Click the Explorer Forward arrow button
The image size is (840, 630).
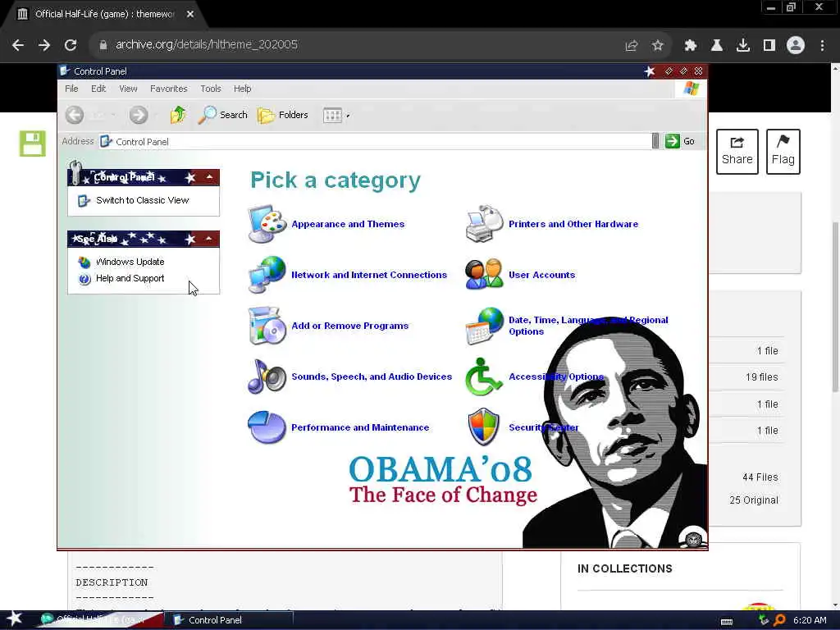pyautogui.click(x=138, y=115)
